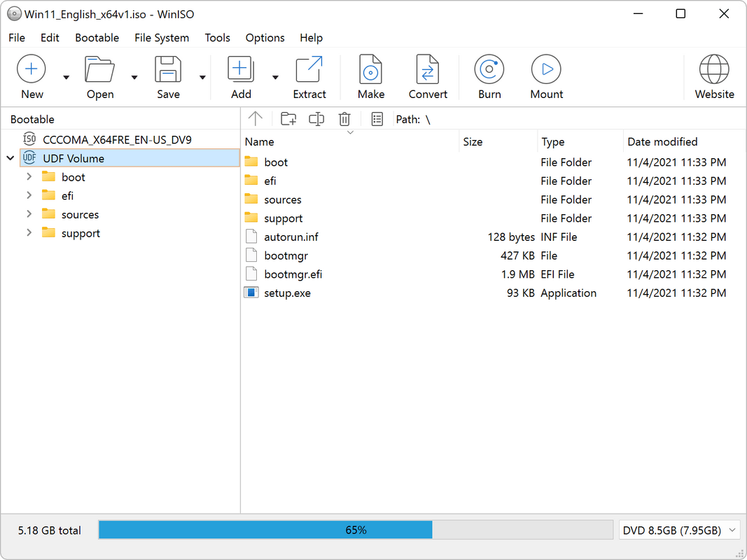Open the File System menu
This screenshot has height=560, width=747.
point(162,38)
